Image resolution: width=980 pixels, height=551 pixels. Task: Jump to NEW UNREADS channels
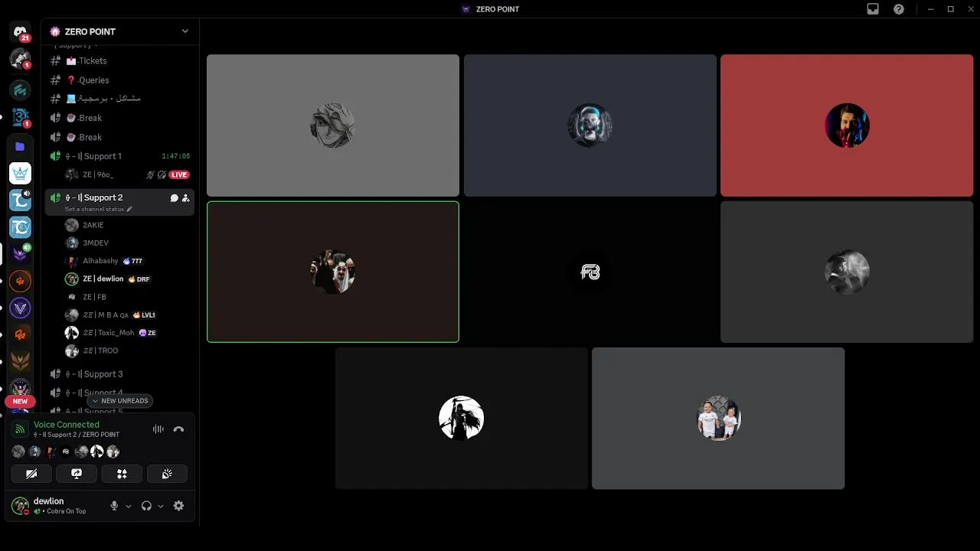tap(119, 401)
